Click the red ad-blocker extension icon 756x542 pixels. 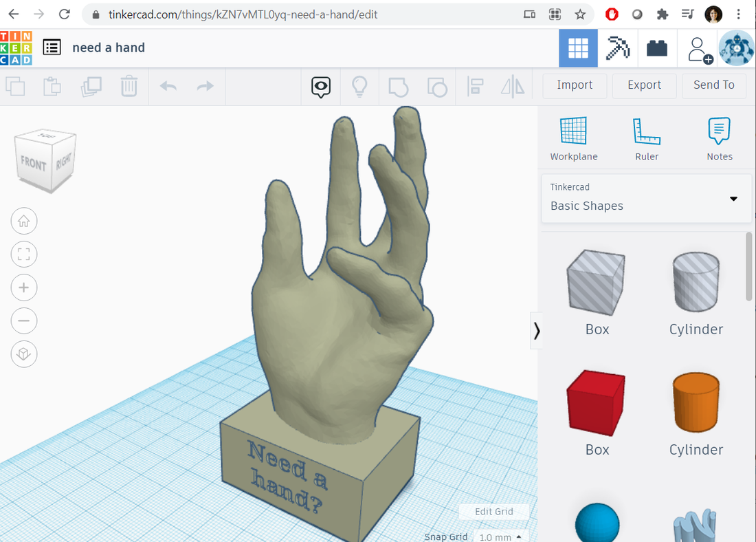[612, 14]
